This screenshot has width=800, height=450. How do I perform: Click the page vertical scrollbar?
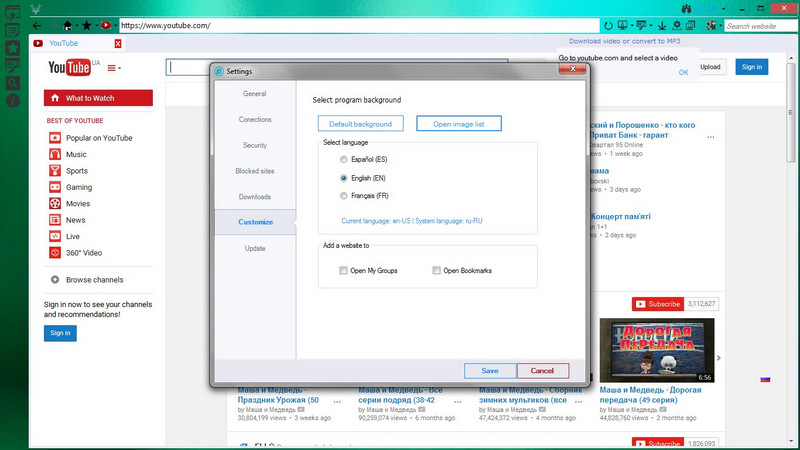[790, 113]
